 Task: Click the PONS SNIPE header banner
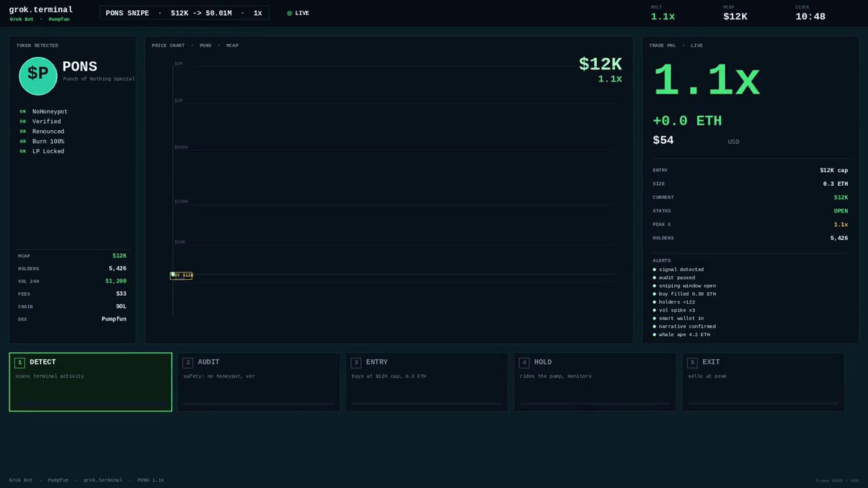[x=184, y=13]
